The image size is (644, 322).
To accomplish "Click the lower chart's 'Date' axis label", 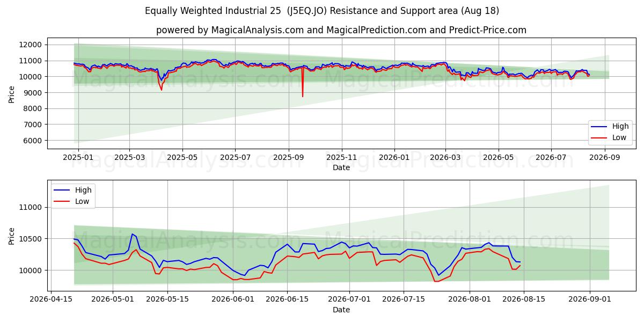I will tap(341, 310).
